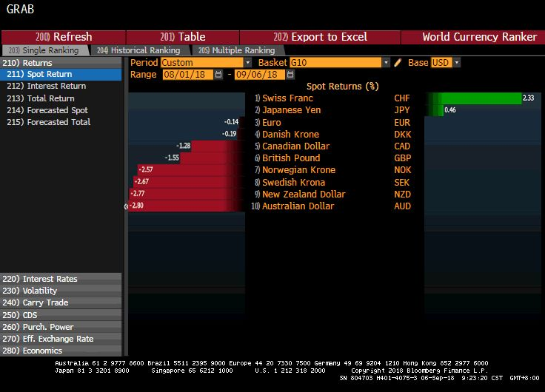The image size is (545, 392).
Task: Click Norwegian Krone in the ranking
Action: click(x=298, y=170)
